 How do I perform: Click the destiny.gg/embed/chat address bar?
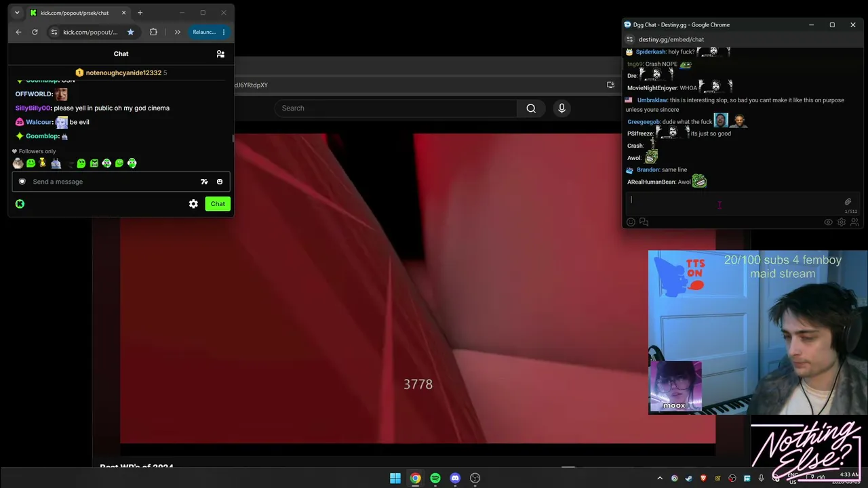pos(671,39)
